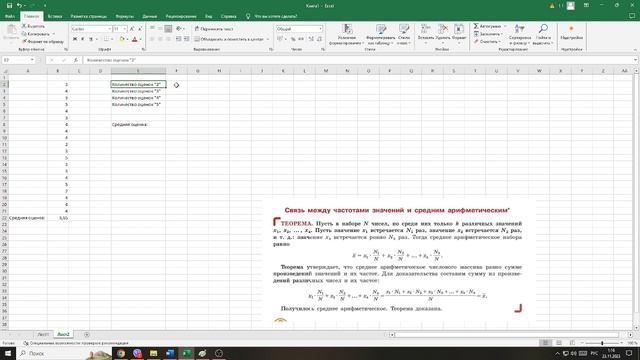
Task: Click the Paste button in the clipboard group
Action: point(11,33)
